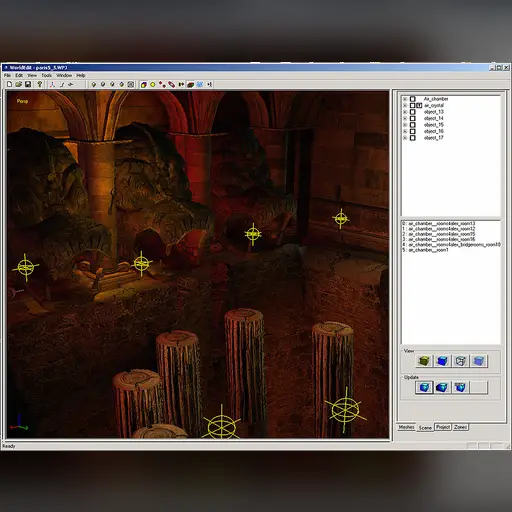
Task: Select the object_15 tree label
Action: point(434,125)
